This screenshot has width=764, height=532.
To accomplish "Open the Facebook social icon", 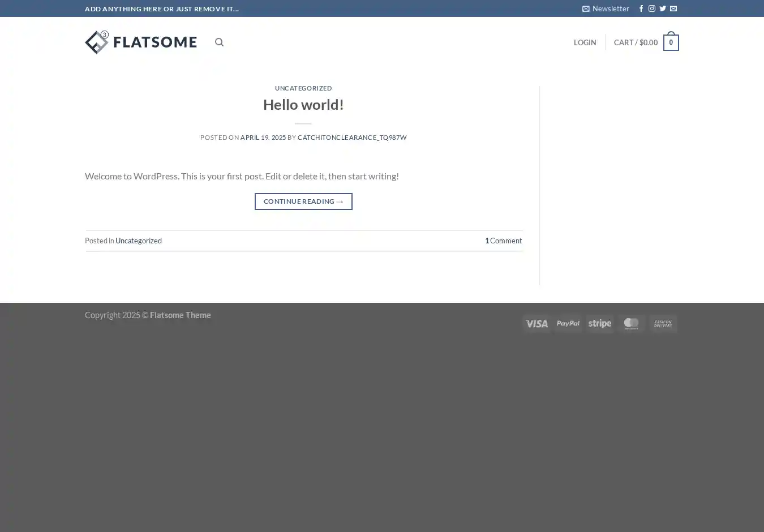I will click(x=641, y=8).
